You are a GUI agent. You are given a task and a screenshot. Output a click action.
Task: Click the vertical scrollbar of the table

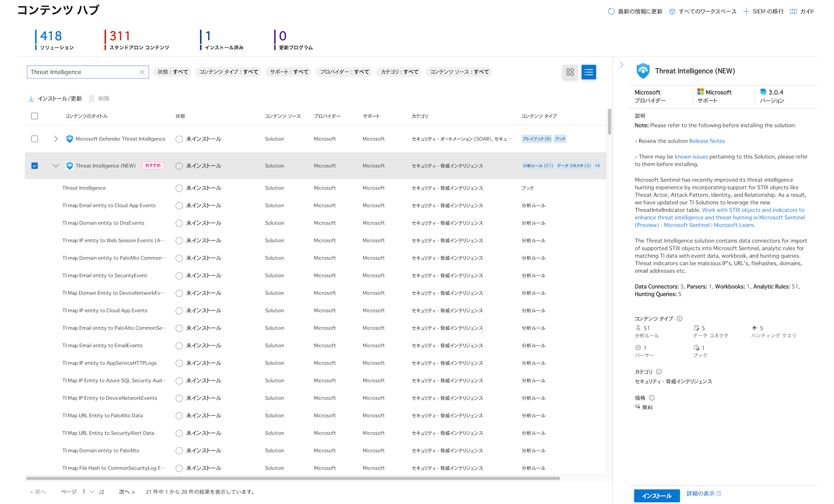click(609, 122)
